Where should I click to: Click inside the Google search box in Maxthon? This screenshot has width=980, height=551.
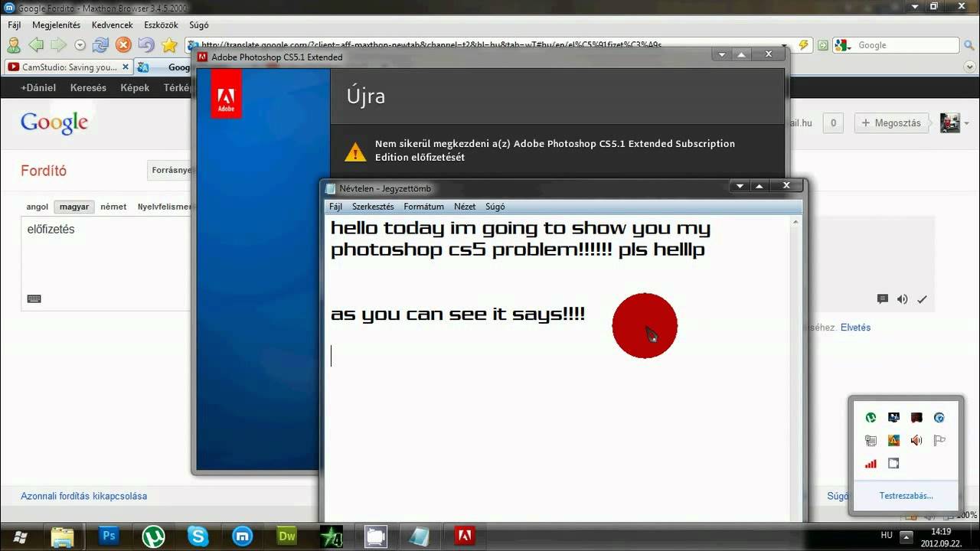click(x=907, y=45)
